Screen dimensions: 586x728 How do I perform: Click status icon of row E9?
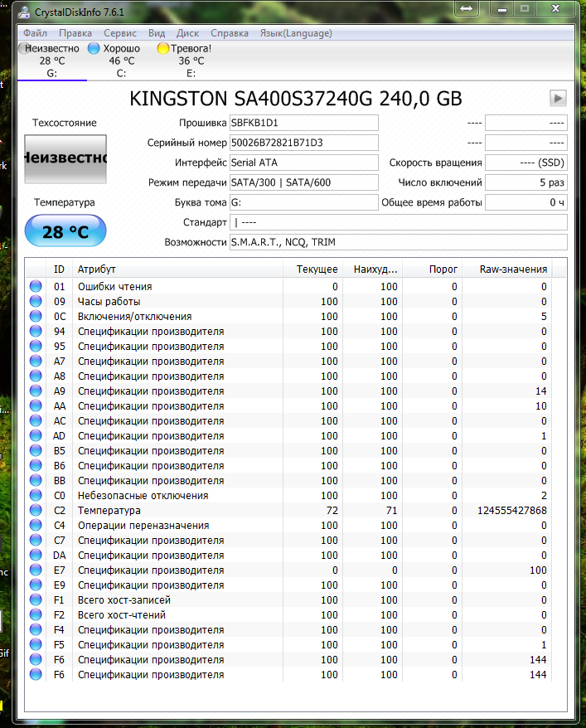coord(36,585)
